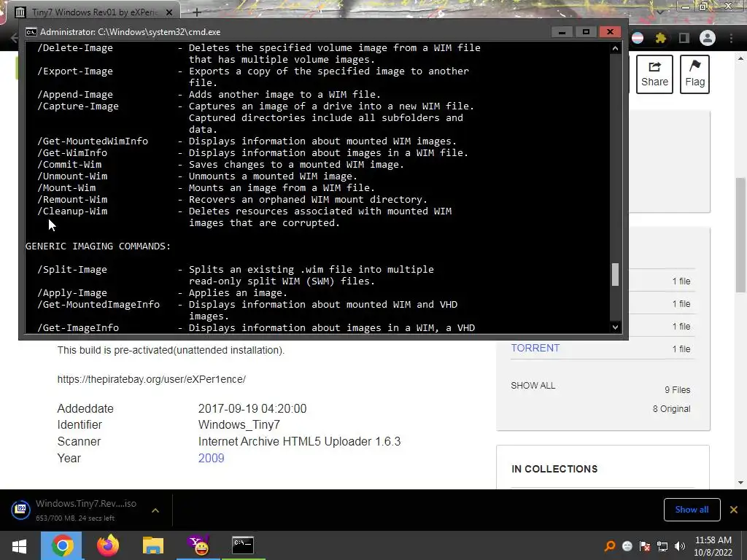Open the Chrome profile avatar icon

(708, 38)
